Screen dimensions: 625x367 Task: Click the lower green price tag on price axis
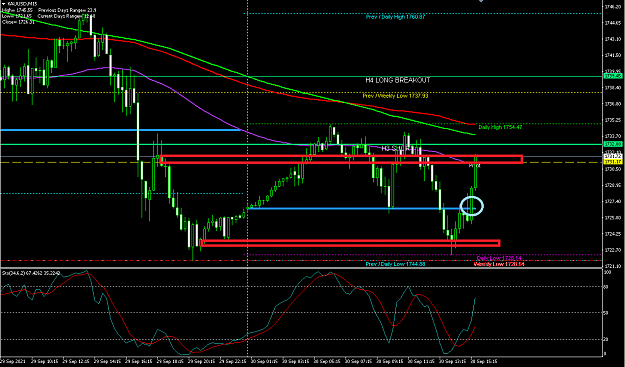click(613, 144)
